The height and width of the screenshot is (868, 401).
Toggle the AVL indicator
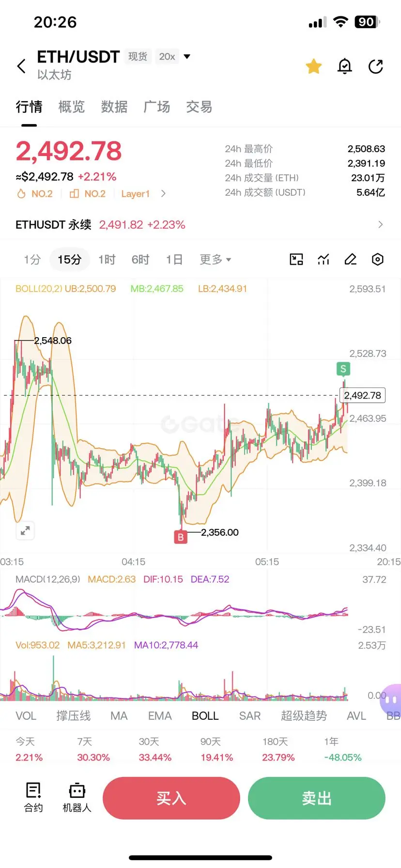[x=356, y=716]
